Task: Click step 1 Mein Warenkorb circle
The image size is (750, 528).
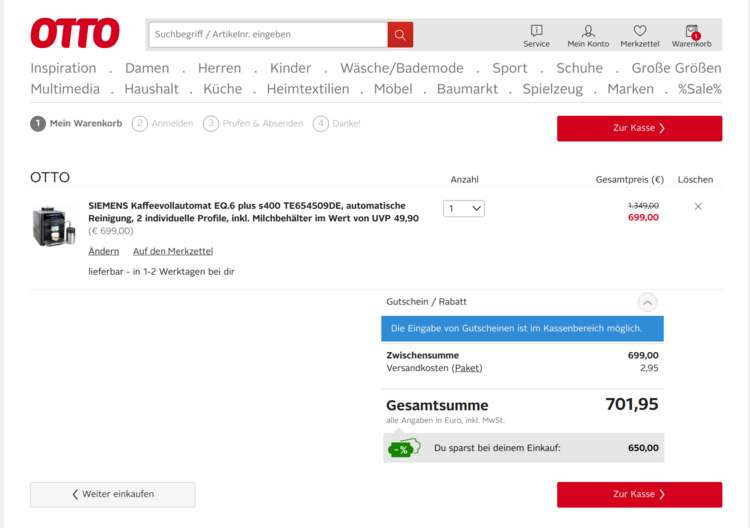Action: click(x=38, y=123)
